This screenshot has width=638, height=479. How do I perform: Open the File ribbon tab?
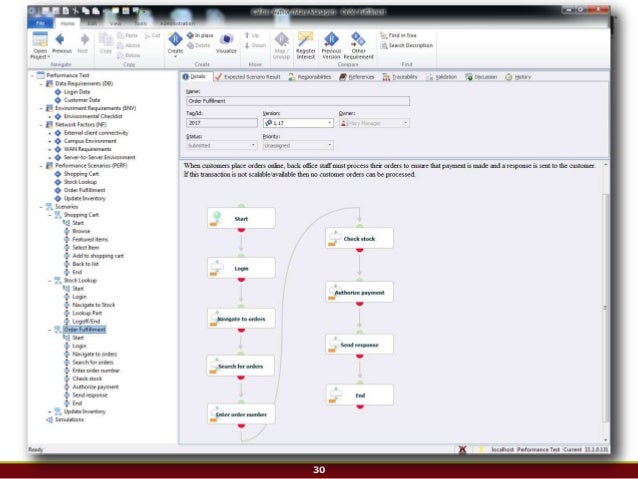(x=40, y=23)
